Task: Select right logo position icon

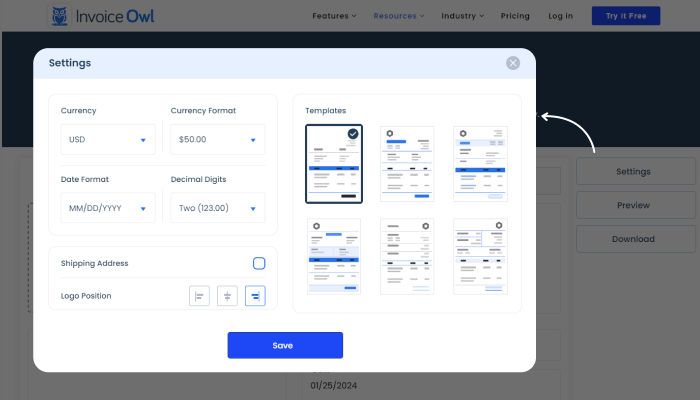Action: (x=255, y=296)
